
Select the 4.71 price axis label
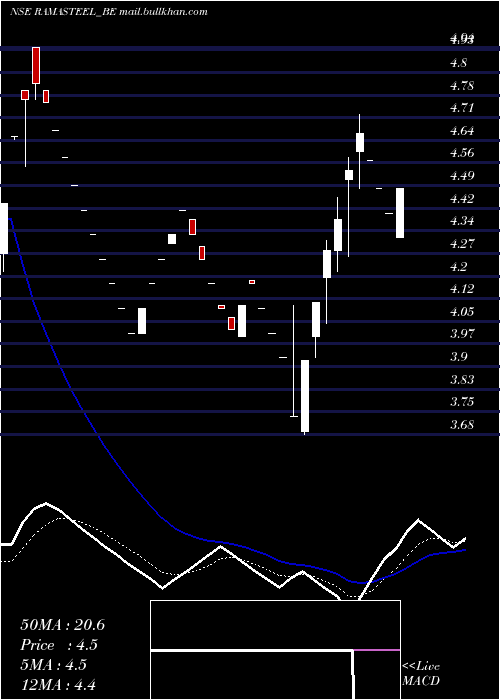coord(462,108)
